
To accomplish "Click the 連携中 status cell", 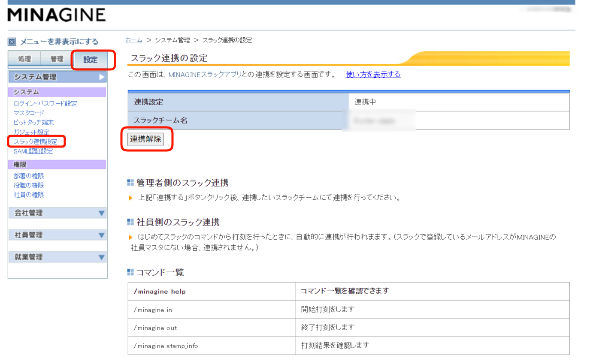I will [459, 102].
